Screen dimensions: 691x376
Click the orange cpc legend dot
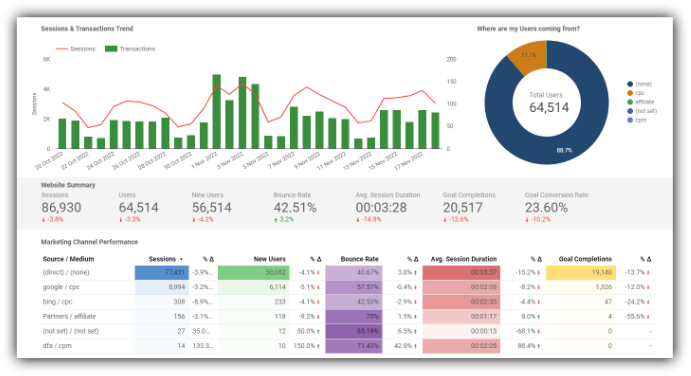tap(630, 93)
